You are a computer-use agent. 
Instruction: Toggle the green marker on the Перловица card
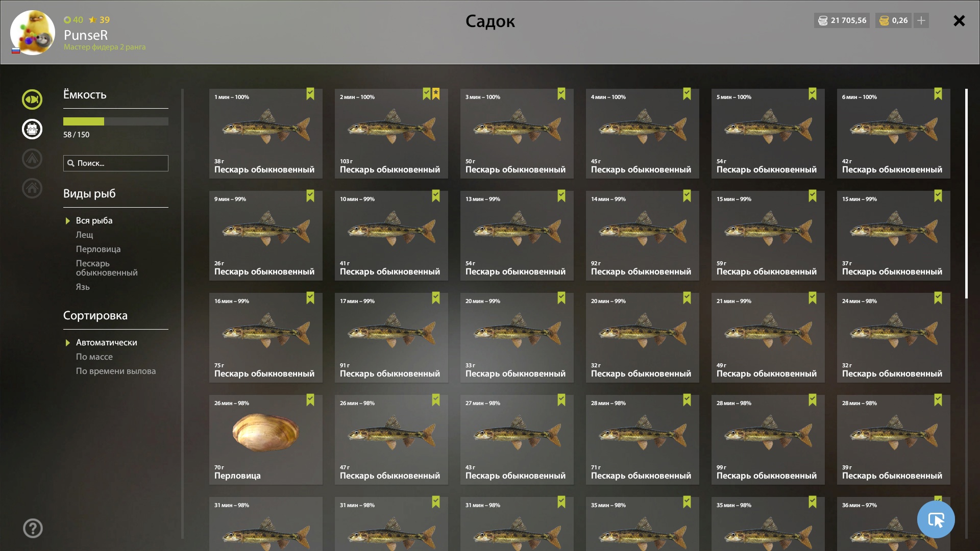310,400
